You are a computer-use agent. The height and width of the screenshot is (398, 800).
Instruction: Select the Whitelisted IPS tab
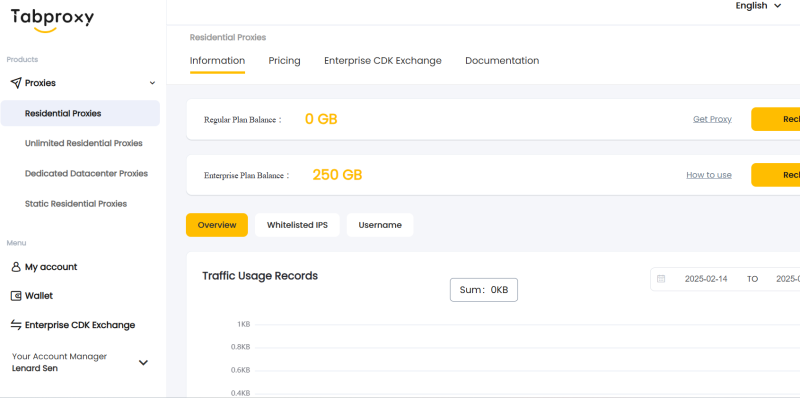click(297, 225)
